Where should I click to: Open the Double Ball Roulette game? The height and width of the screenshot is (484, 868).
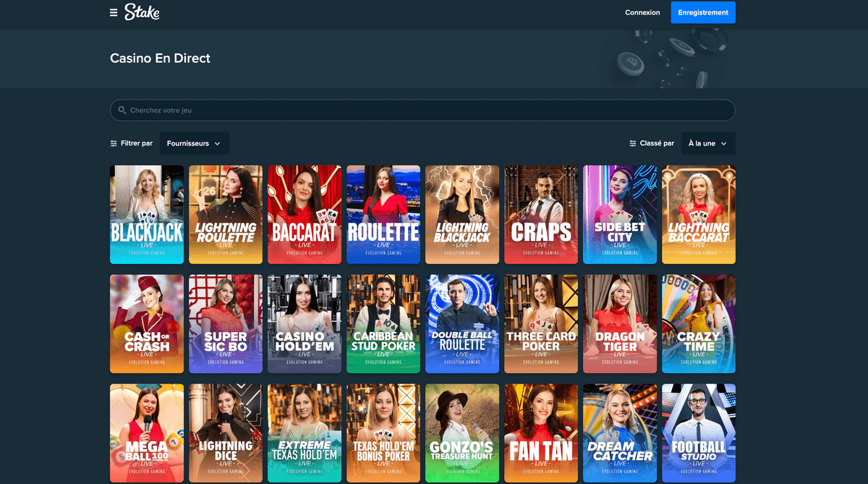click(x=462, y=324)
